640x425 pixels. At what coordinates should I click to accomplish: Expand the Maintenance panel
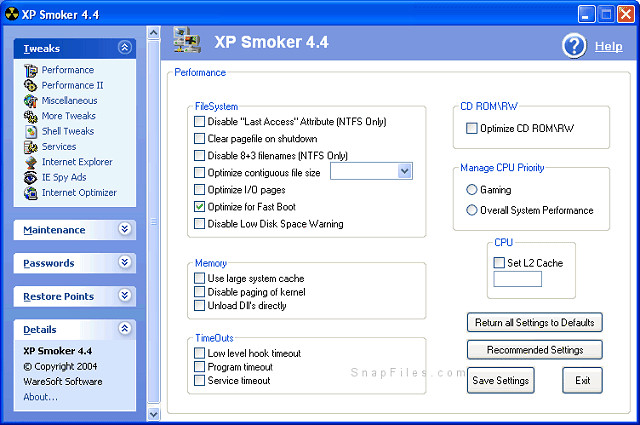pos(124,229)
